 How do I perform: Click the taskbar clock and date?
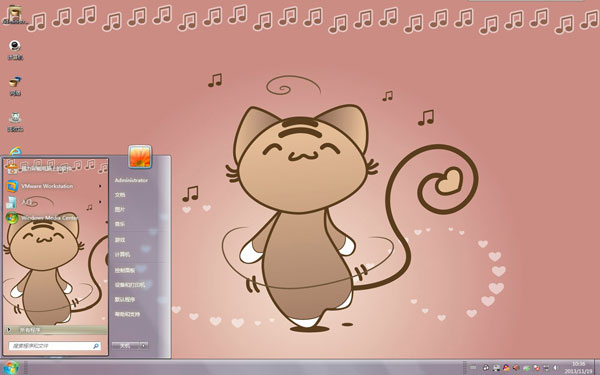(x=579, y=368)
